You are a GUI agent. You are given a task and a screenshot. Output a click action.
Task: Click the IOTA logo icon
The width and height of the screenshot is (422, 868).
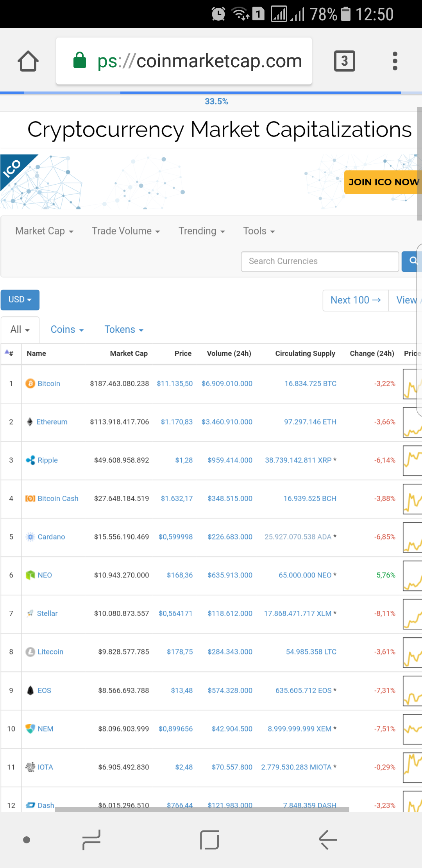click(30, 767)
